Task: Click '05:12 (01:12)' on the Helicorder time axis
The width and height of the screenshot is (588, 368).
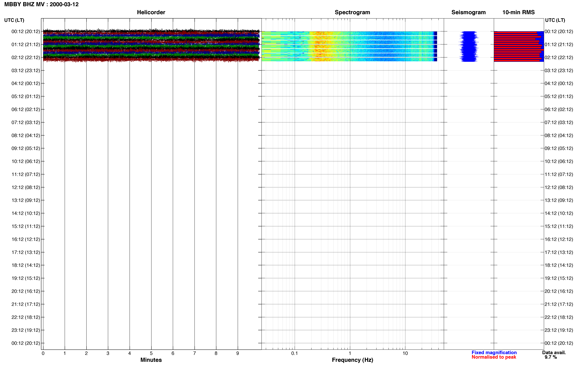Action: pos(26,96)
